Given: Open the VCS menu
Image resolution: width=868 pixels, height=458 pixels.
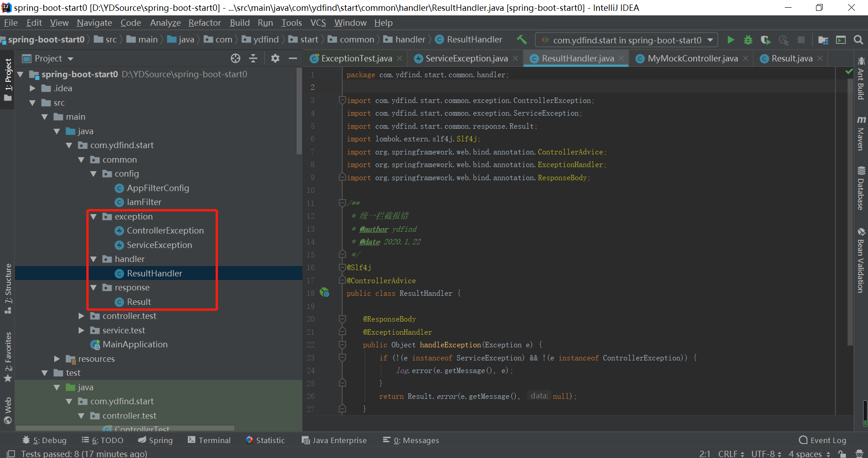Looking at the screenshot, I should [x=318, y=23].
